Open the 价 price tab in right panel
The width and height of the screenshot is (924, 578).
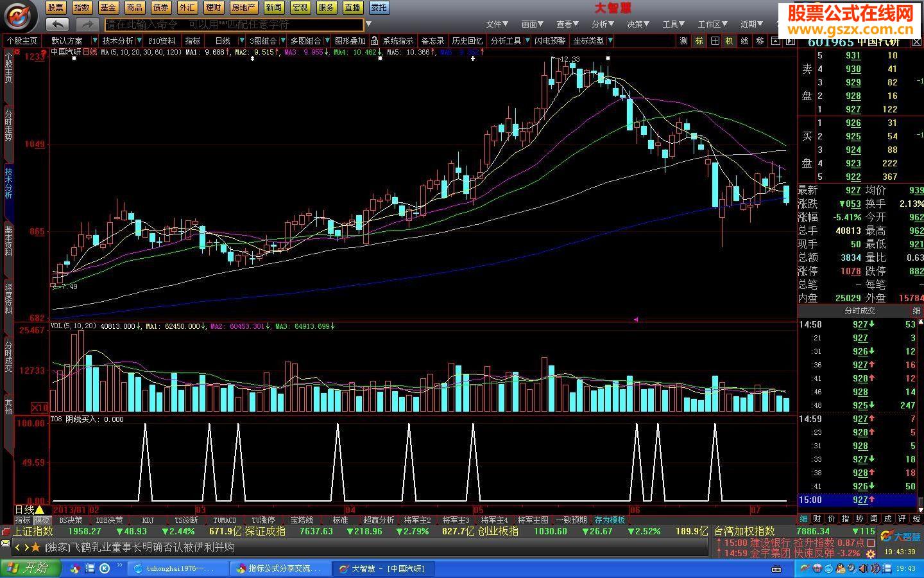coord(832,519)
